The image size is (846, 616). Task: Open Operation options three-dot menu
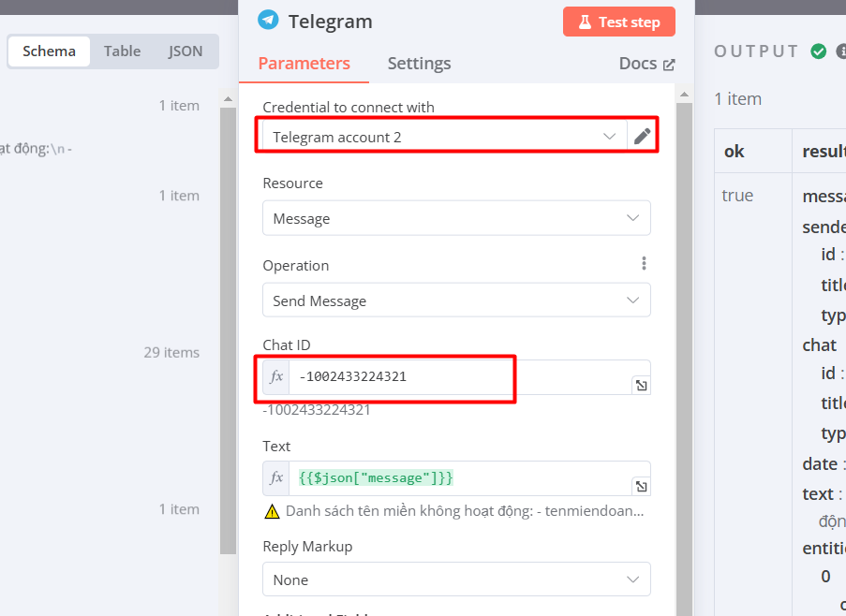coord(644,263)
